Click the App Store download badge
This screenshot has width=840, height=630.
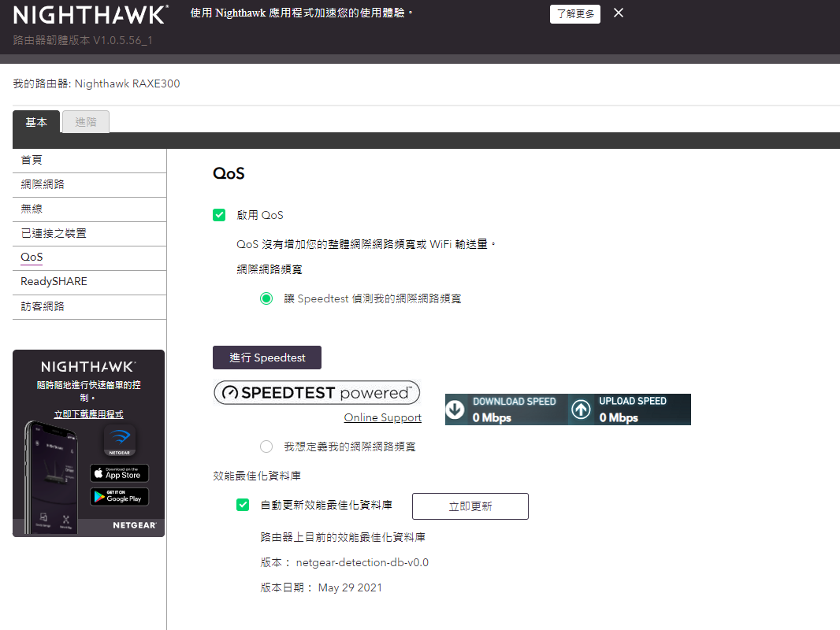pyautogui.click(x=120, y=473)
